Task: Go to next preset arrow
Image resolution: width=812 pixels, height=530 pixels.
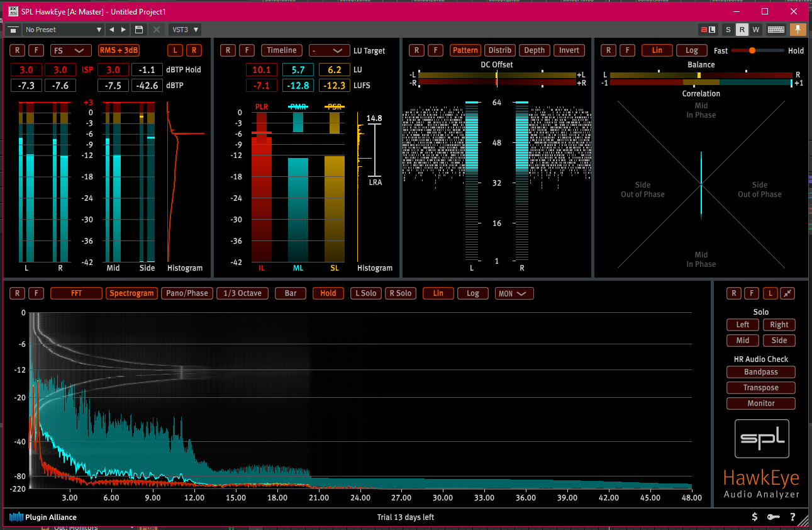Action: tap(123, 30)
